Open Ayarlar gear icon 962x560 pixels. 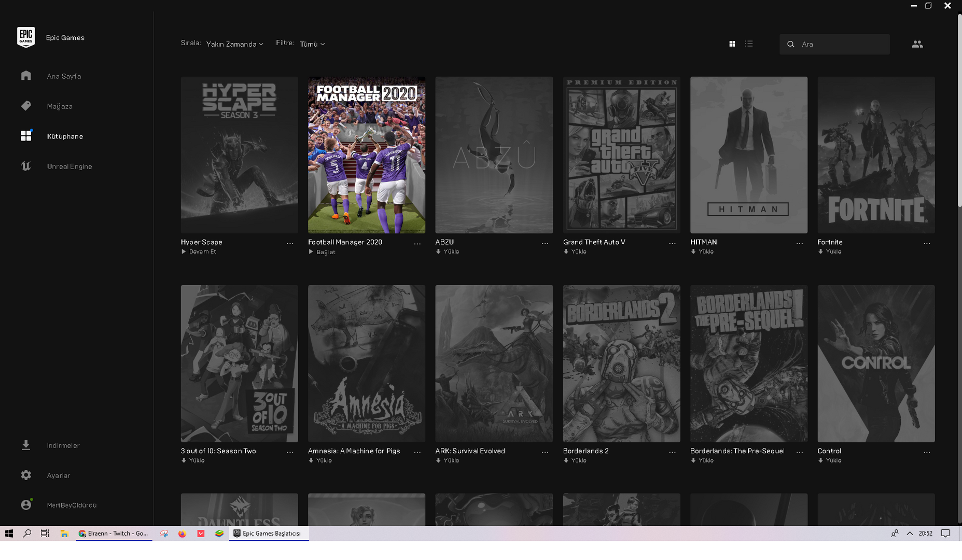26,475
